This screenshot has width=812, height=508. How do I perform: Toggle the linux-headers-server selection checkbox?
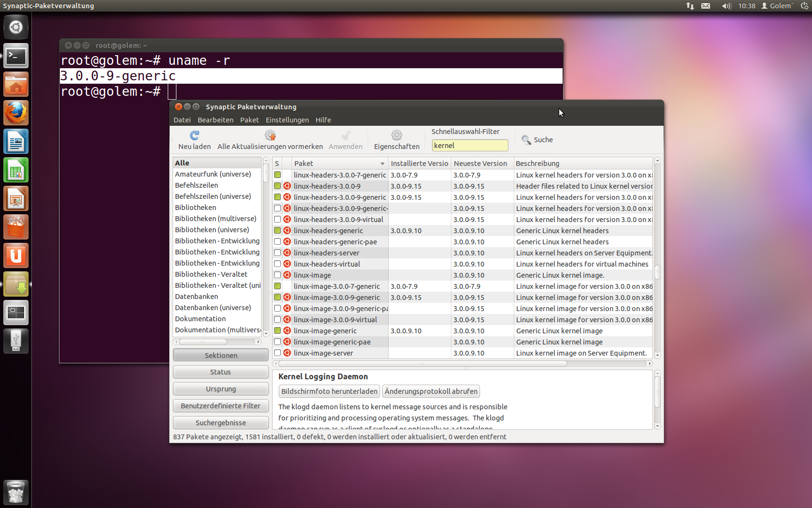(277, 253)
